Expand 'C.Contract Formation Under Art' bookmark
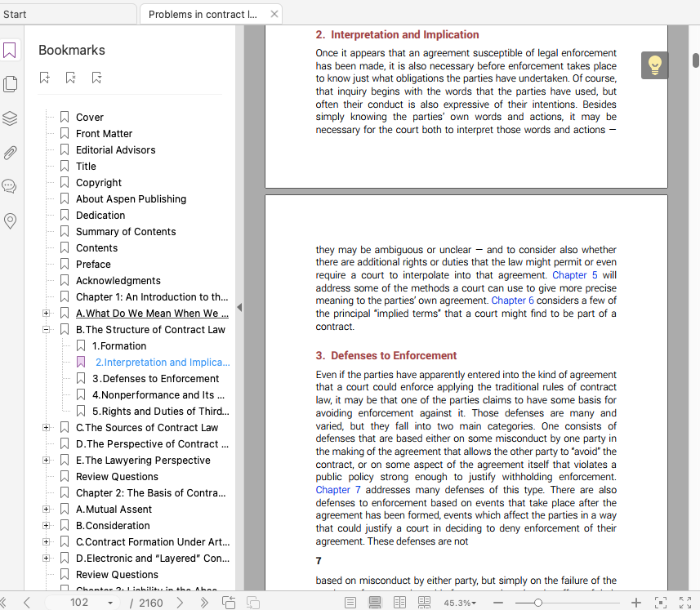Image resolution: width=700 pixels, height=610 pixels. coord(46,541)
